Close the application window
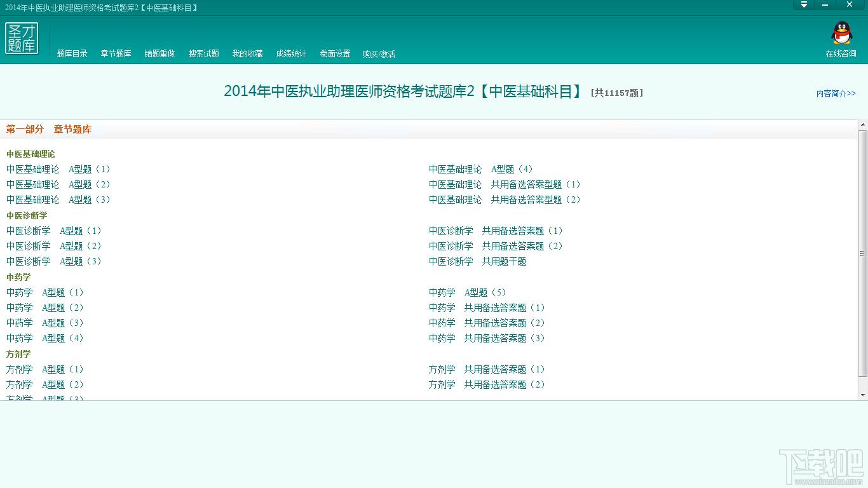This screenshot has width=868, height=488. pos(849,5)
